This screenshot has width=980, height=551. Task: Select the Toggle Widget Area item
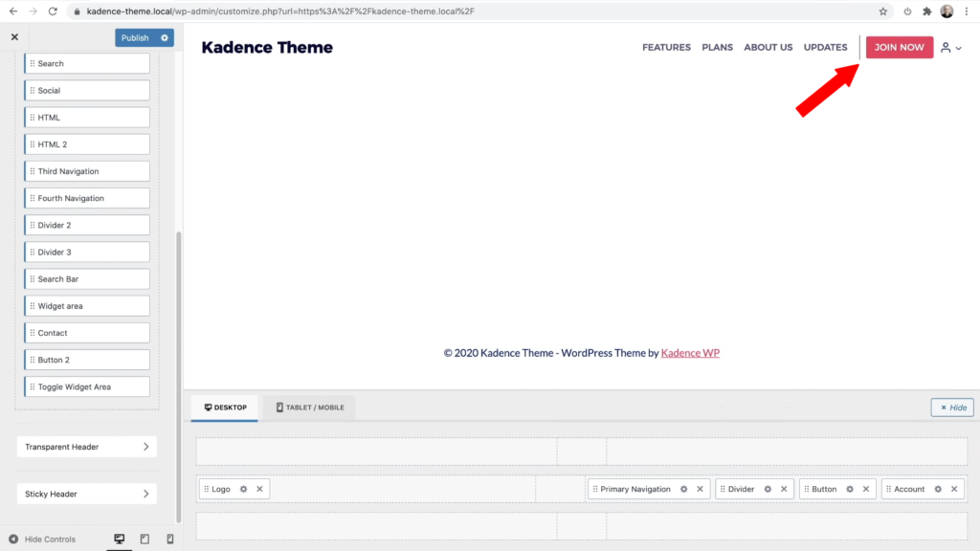point(87,386)
